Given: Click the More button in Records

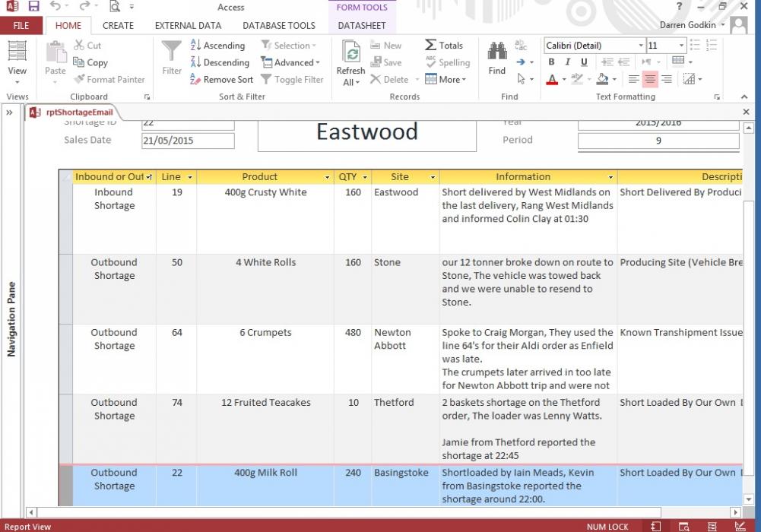Looking at the screenshot, I should (446, 79).
